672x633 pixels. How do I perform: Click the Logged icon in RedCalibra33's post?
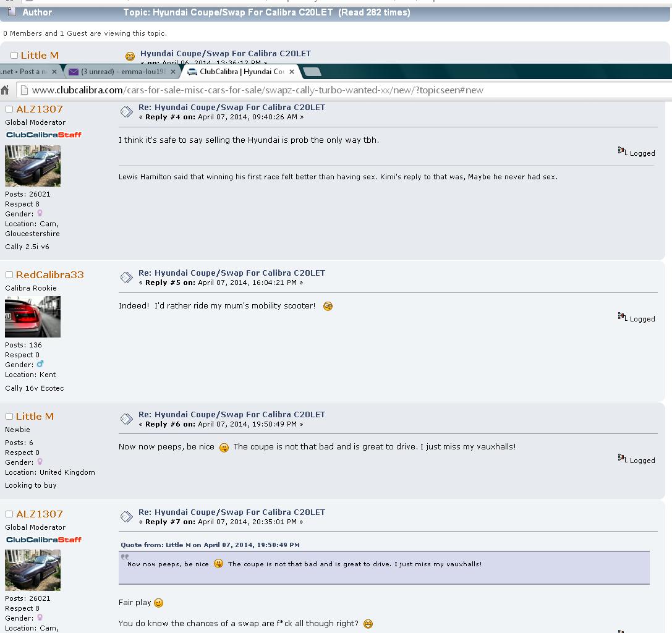click(x=622, y=317)
